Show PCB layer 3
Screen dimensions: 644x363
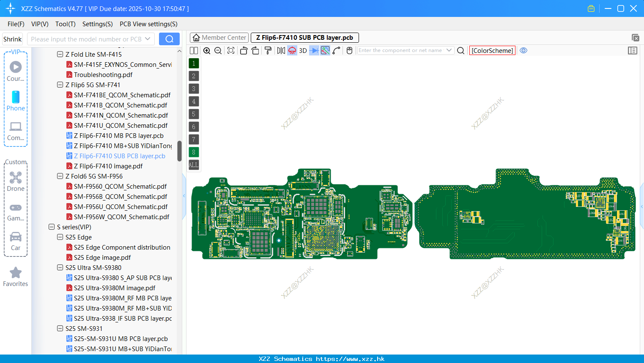[194, 89]
